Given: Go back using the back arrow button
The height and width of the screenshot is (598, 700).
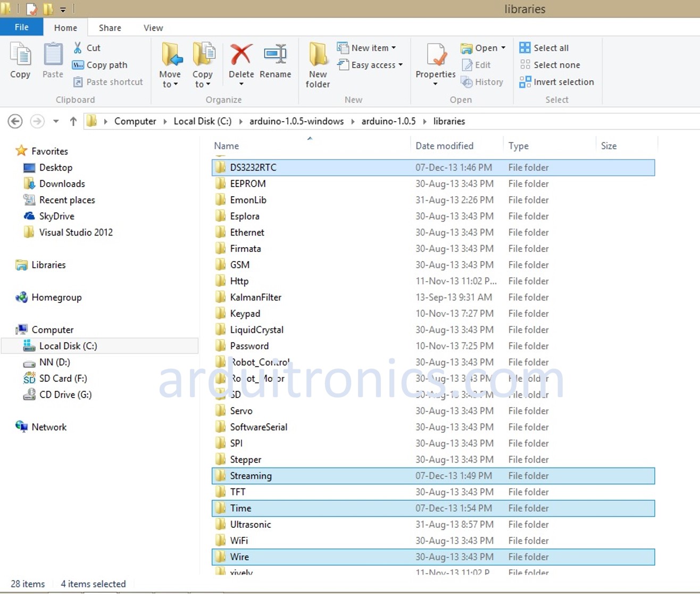Looking at the screenshot, I should click(15, 121).
